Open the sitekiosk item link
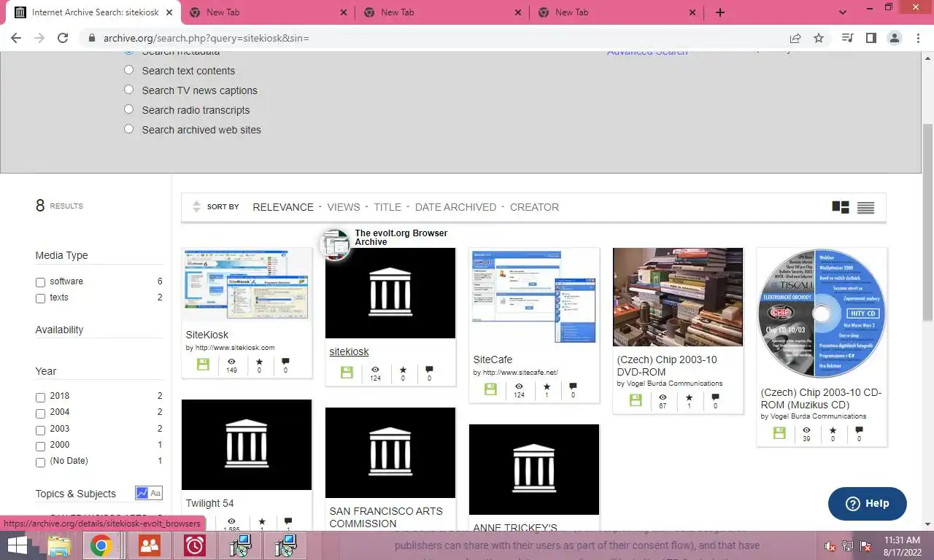Viewport: 934px width, 560px height. 349,351
